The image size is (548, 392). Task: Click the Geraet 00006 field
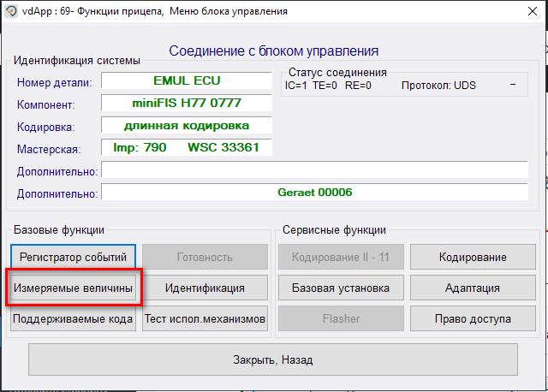tap(314, 193)
